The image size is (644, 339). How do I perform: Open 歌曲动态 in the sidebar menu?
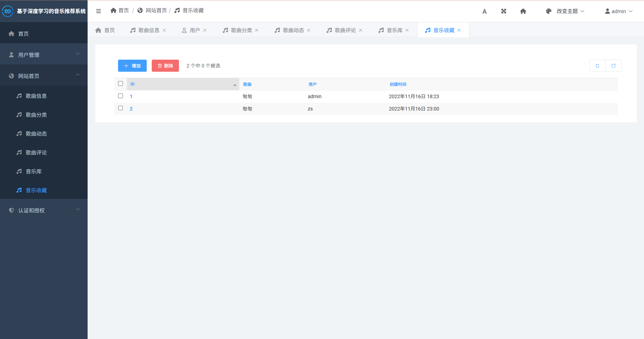pyautogui.click(x=36, y=134)
